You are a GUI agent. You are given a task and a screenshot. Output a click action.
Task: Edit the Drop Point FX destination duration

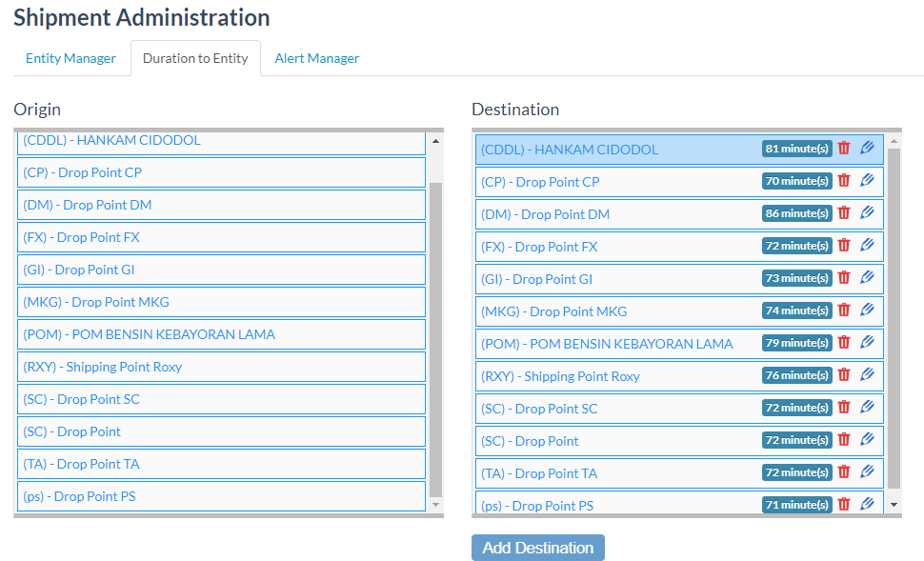(x=867, y=246)
